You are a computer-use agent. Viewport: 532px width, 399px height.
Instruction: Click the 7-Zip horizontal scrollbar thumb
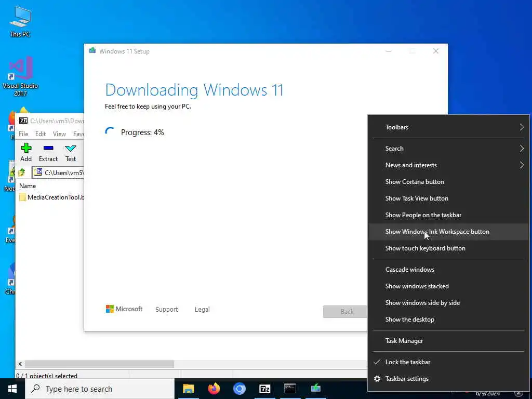[99, 364]
